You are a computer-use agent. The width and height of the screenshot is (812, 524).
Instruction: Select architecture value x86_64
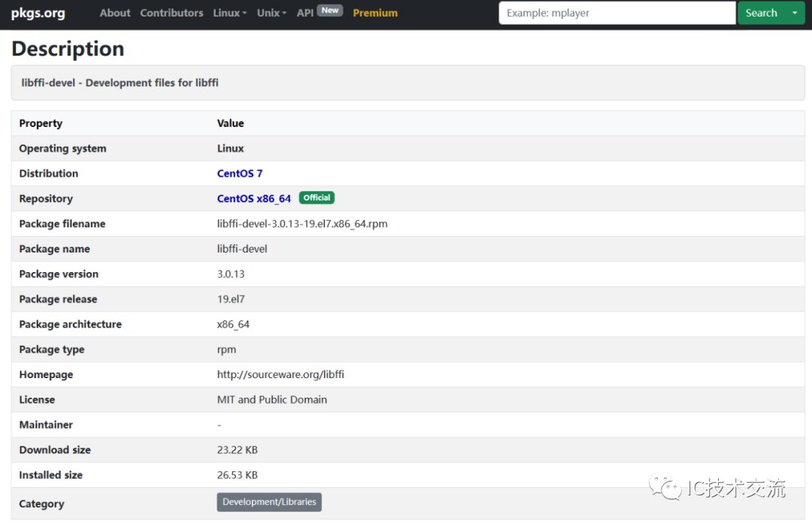tap(233, 325)
